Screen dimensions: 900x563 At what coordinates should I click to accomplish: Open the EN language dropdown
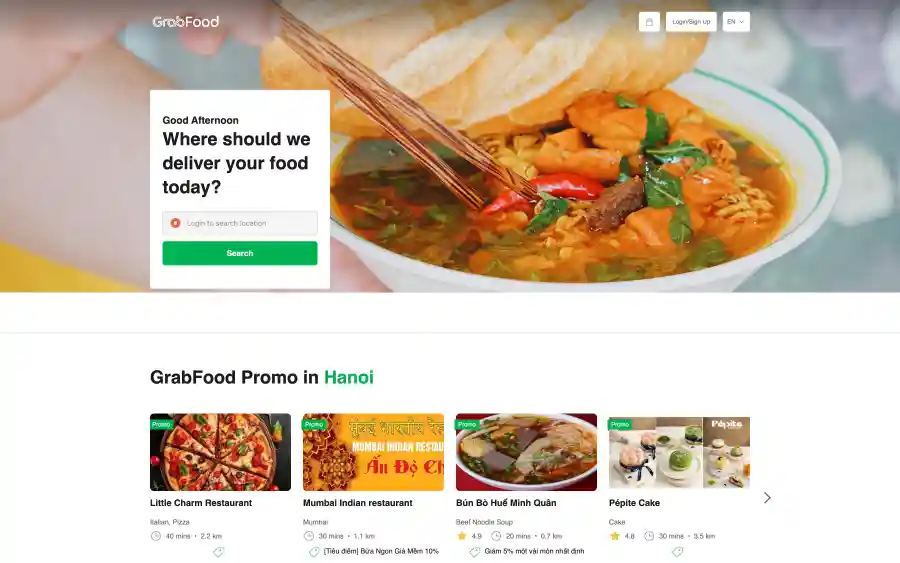coord(736,22)
